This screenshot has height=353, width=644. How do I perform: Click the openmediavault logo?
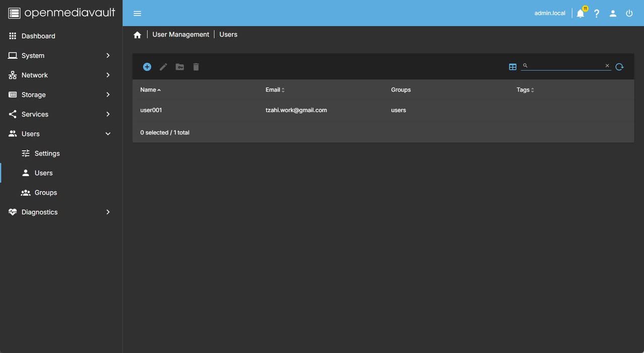click(61, 13)
